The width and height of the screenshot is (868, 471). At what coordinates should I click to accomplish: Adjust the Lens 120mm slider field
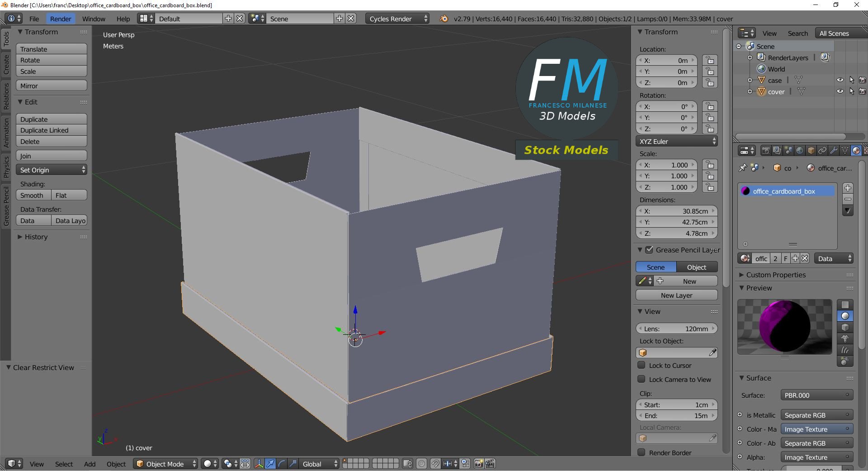pyautogui.click(x=676, y=329)
